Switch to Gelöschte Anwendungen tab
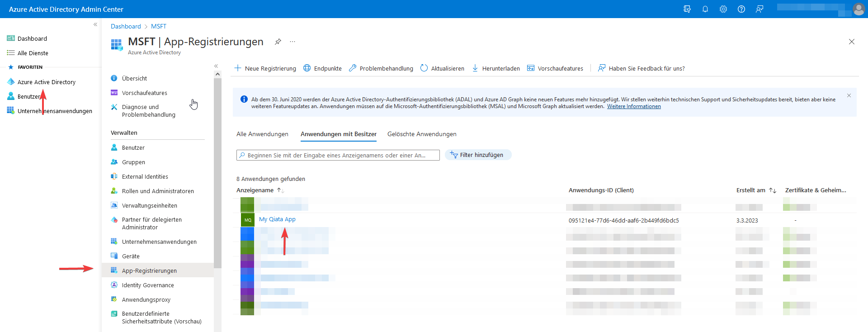 click(x=422, y=134)
